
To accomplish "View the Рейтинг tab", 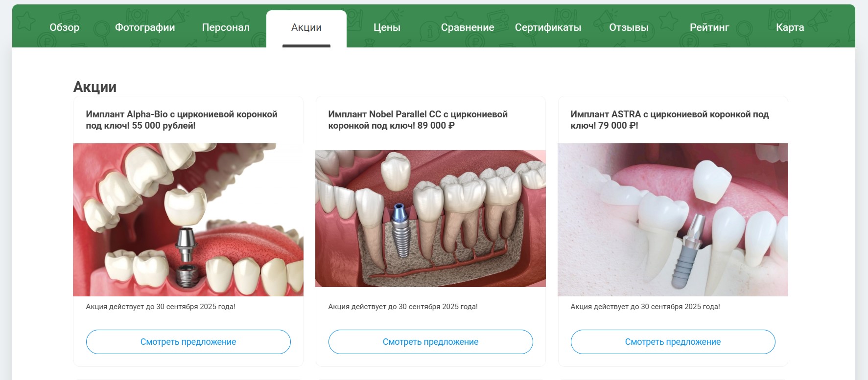I will pos(709,27).
